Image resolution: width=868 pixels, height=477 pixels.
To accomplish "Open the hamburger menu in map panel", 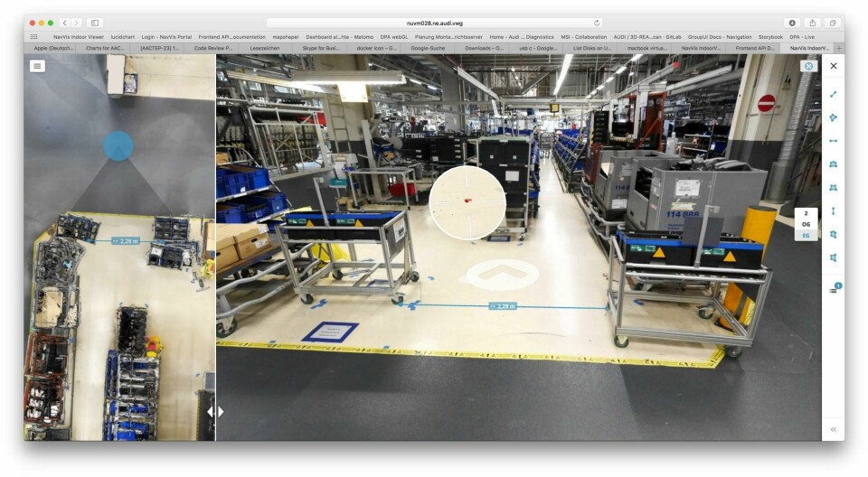I will pyautogui.click(x=37, y=66).
